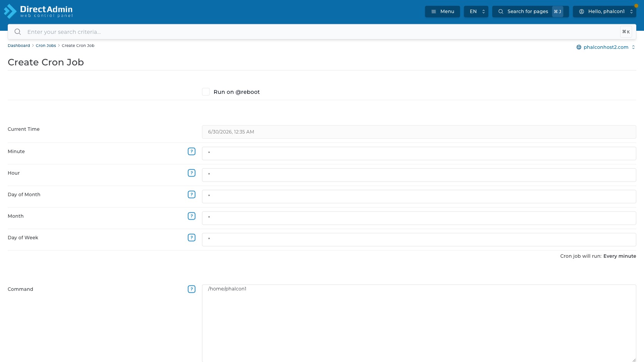Focus the search criteria input box
Viewport: 644px width, 362px height.
(x=322, y=32)
